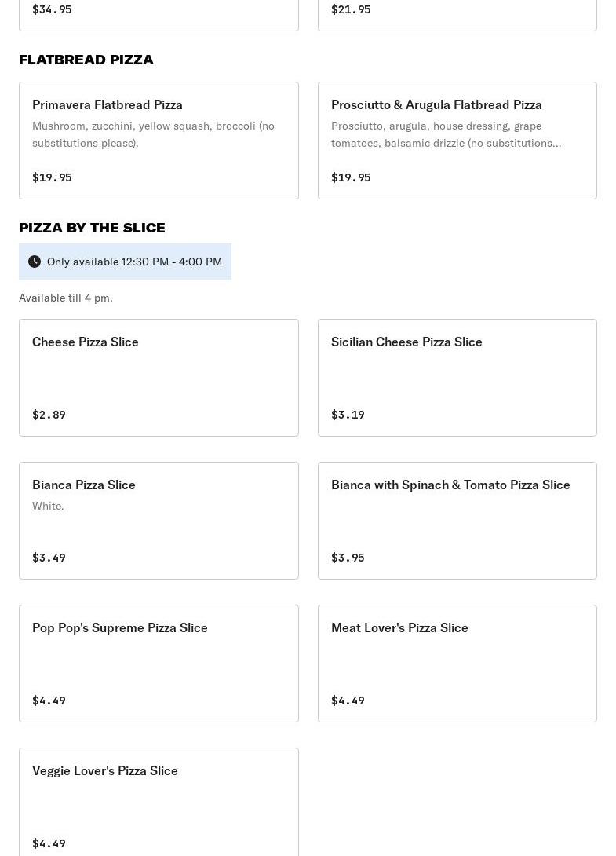The image size is (616, 856).
Task: Click the 'Available till 4 pm.' note
Action: 66,298
